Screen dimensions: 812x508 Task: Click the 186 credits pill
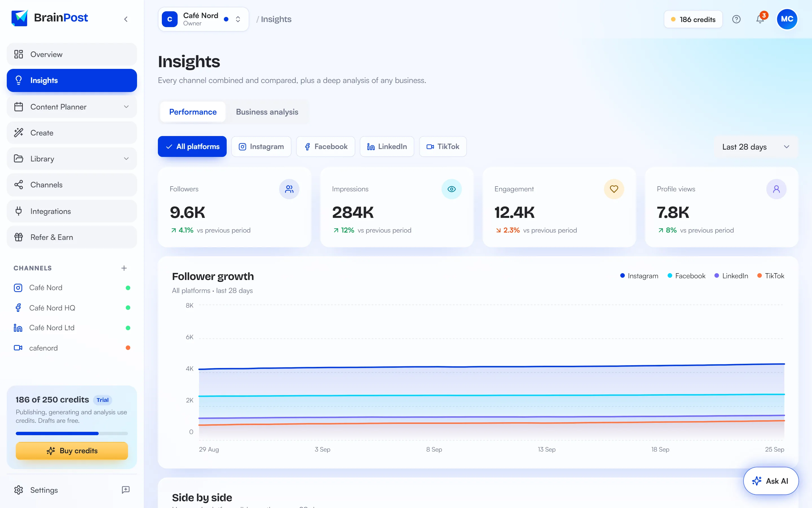(x=693, y=19)
